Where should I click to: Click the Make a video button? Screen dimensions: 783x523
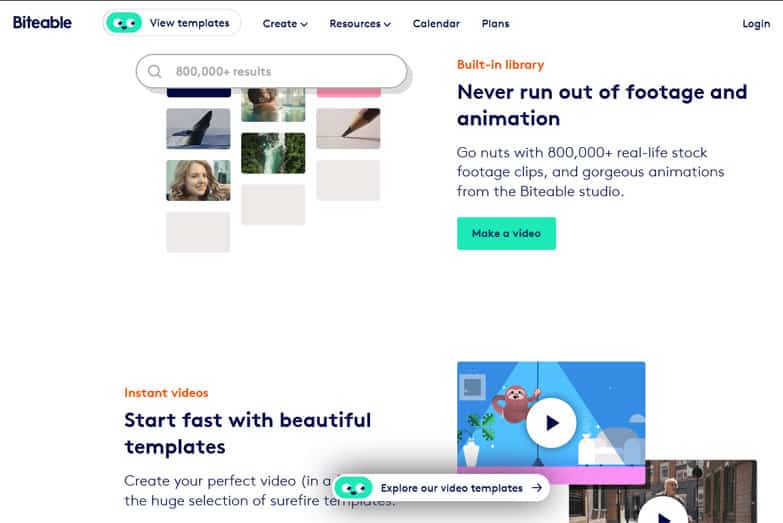coord(506,233)
